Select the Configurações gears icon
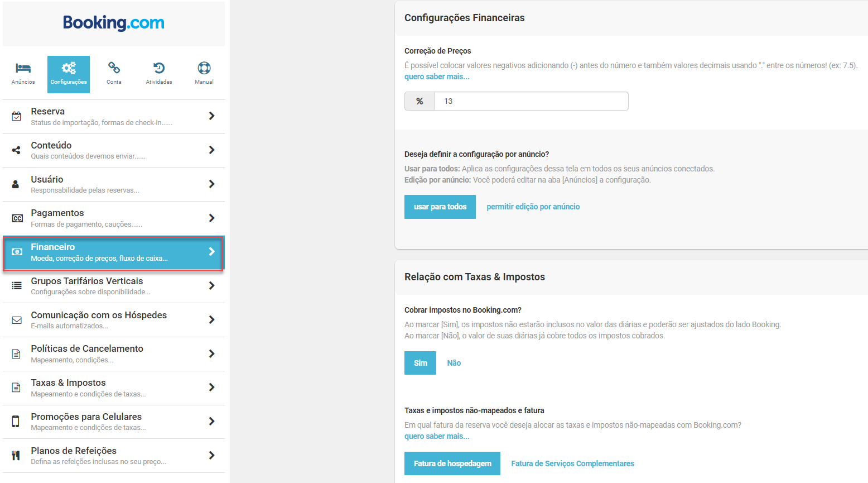868x483 pixels. point(69,69)
